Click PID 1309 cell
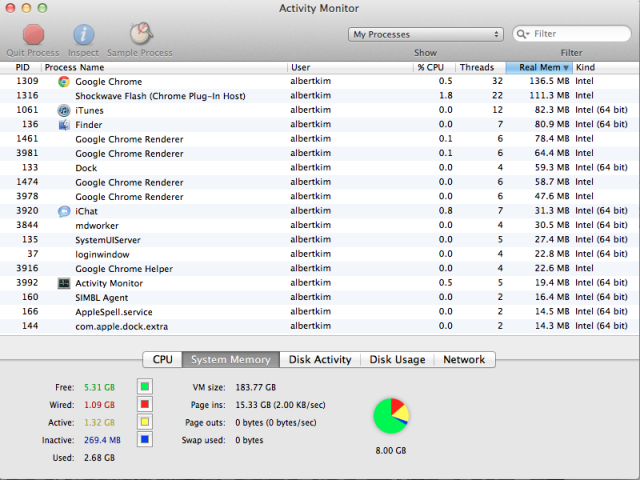 pos(27,81)
